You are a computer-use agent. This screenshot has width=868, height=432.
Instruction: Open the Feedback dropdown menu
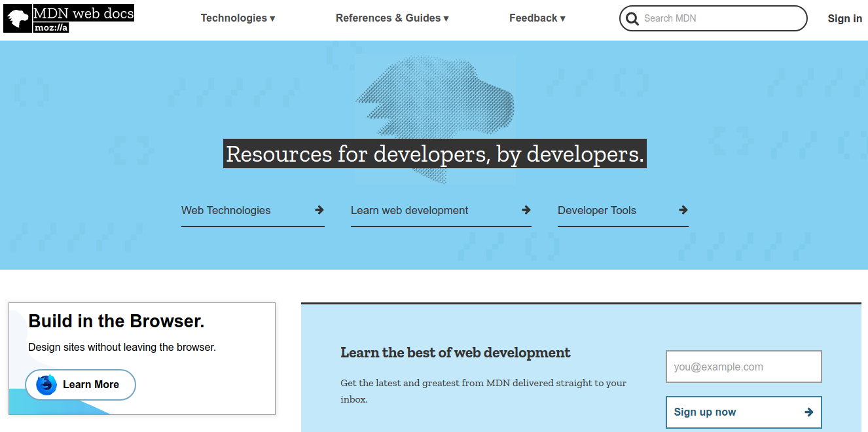[x=537, y=18]
